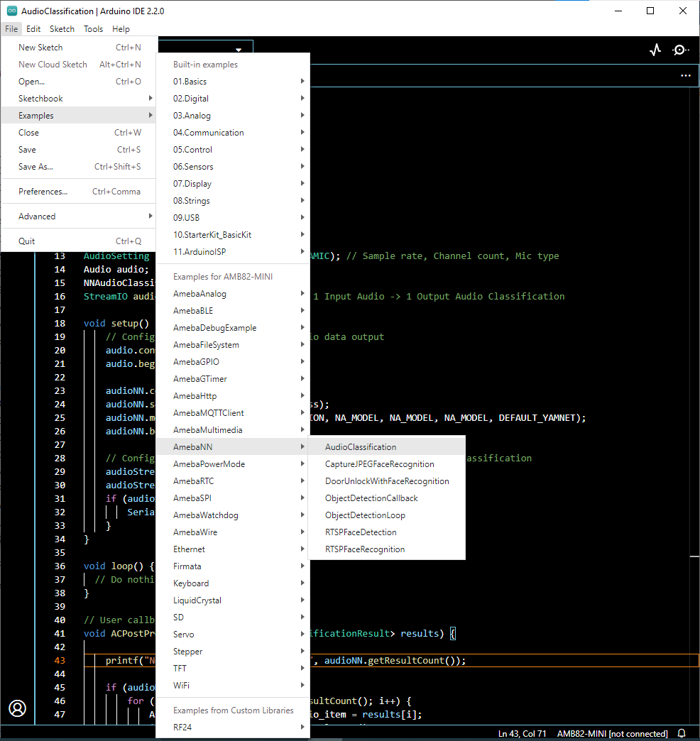Click the Arduino logo in title bar
Screen dimensions: 700x741
tap(11, 11)
